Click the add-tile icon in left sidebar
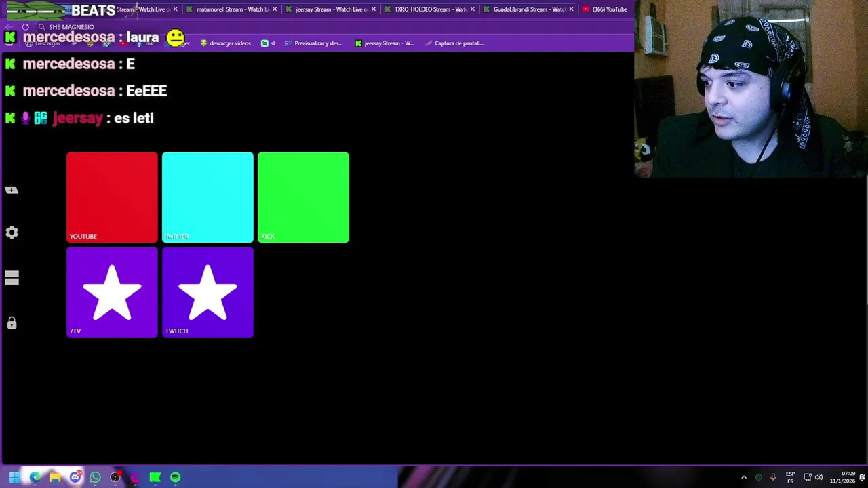 click(x=12, y=190)
